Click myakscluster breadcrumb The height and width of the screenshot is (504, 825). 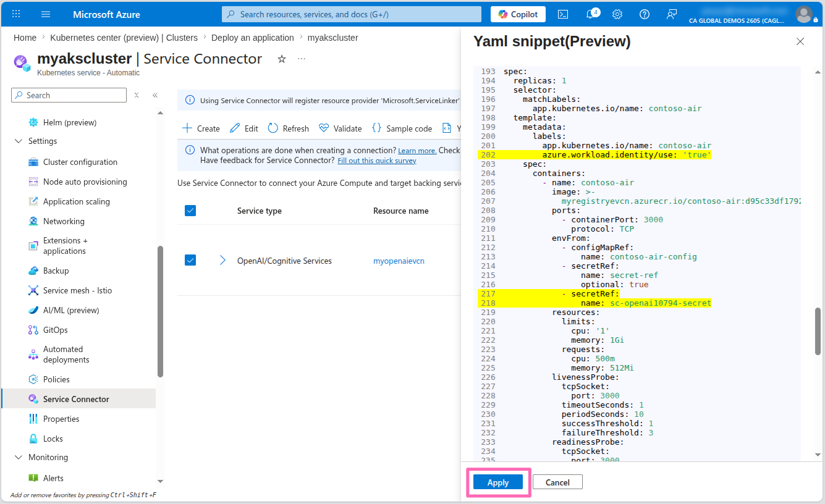pyautogui.click(x=332, y=38)
